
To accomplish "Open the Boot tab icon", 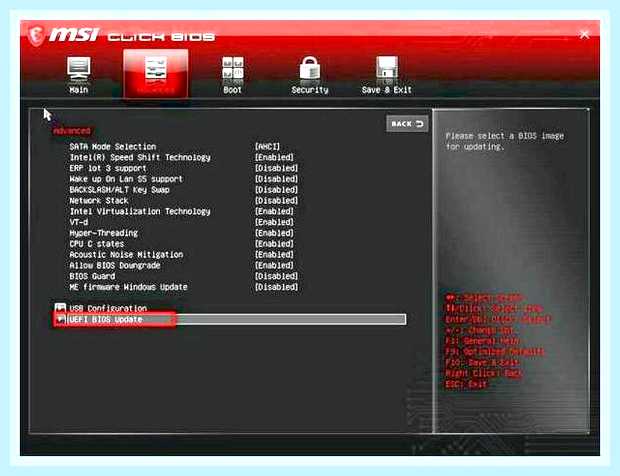I will point(232,70).
